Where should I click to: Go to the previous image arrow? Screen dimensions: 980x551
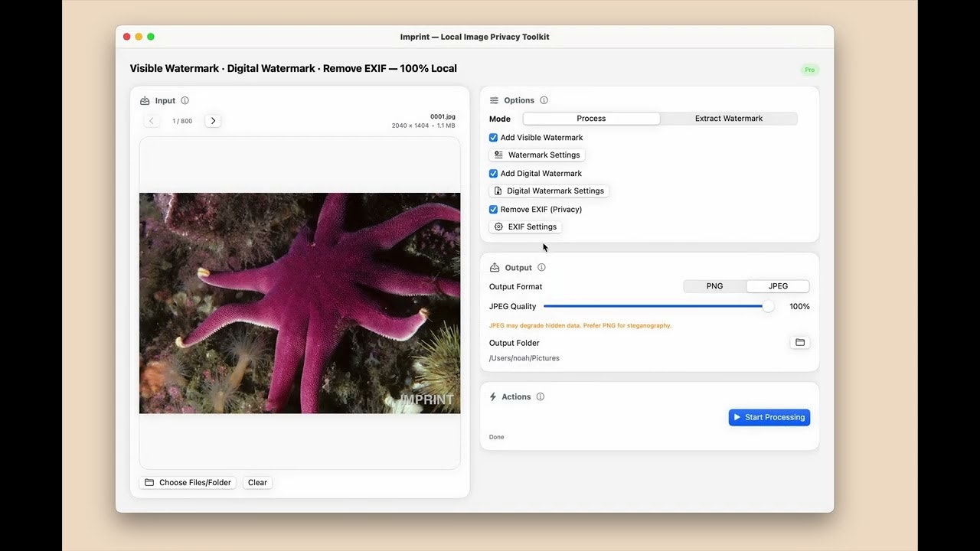(x=152, y=121)
